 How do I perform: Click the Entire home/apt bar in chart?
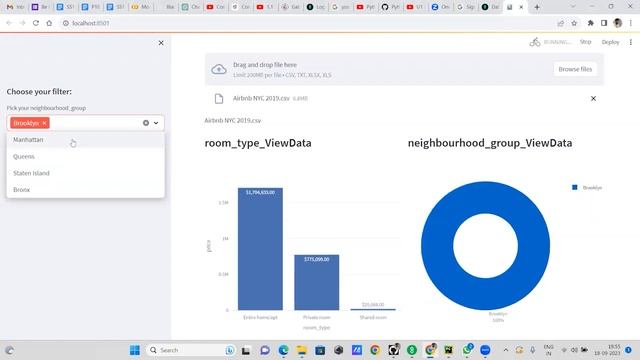point(260,249)
